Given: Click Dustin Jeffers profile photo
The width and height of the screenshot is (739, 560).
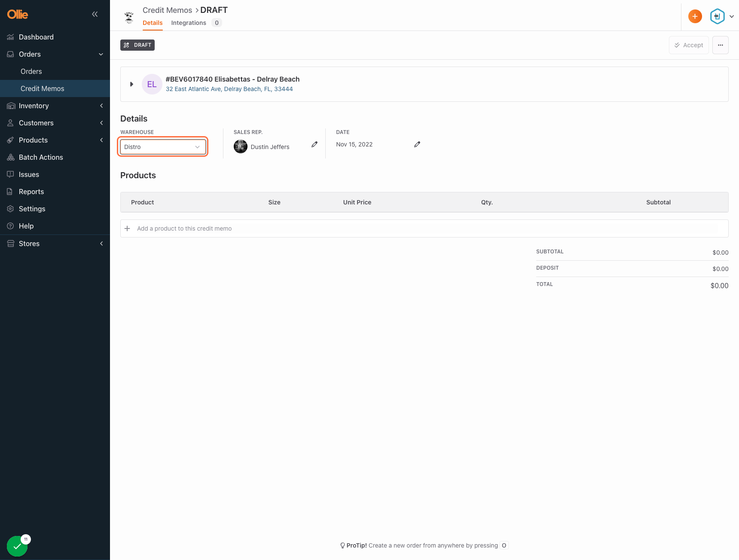Looking at the screenshot, I should (x=241, y=146).
